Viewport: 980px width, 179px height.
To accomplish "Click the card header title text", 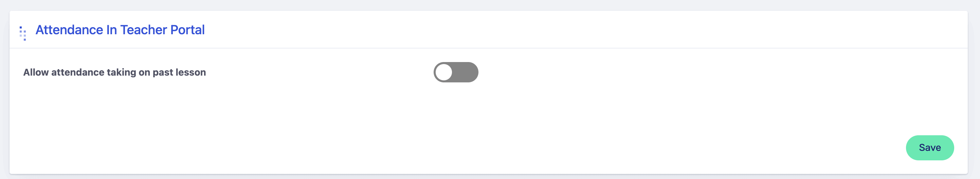I will coord(120,29).
